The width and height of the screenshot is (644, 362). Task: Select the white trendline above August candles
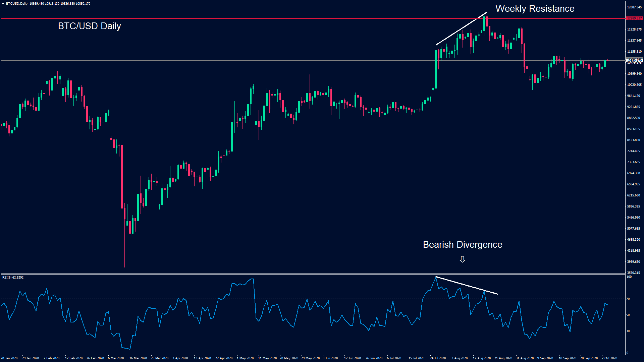(461, 29)
